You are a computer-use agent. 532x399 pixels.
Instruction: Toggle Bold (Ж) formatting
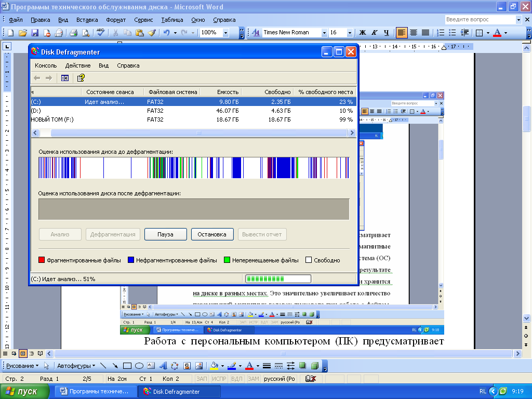point(363,33)
